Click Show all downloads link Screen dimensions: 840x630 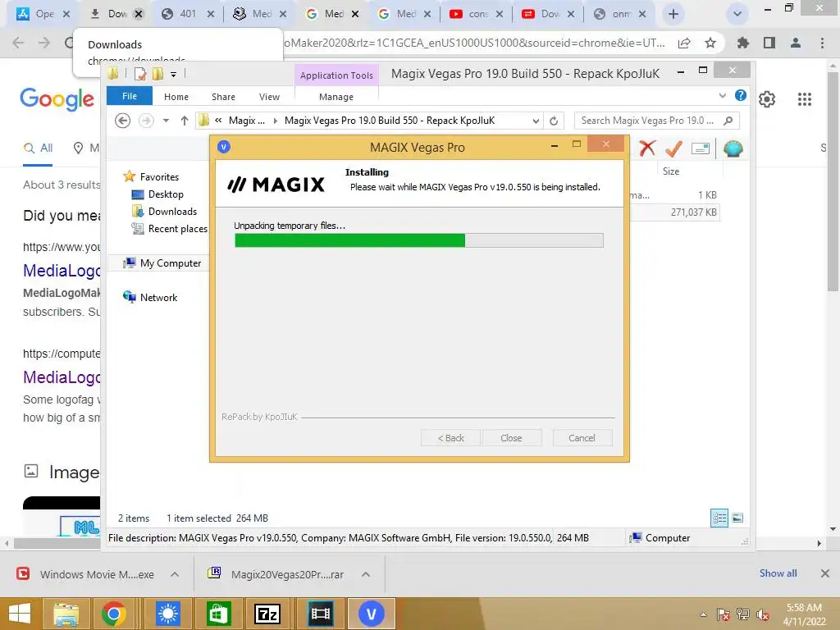tap(778, 573)
